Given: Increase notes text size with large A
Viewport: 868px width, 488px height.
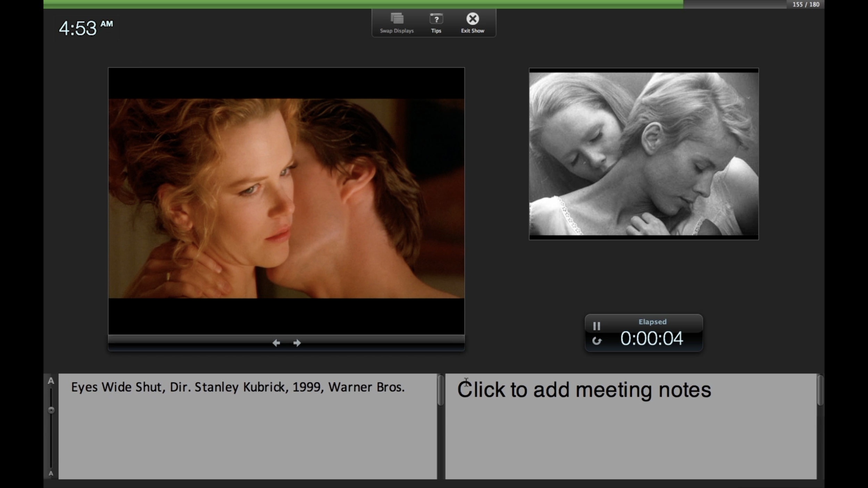Looking at the screenshot, I should [x=51, y=381].
